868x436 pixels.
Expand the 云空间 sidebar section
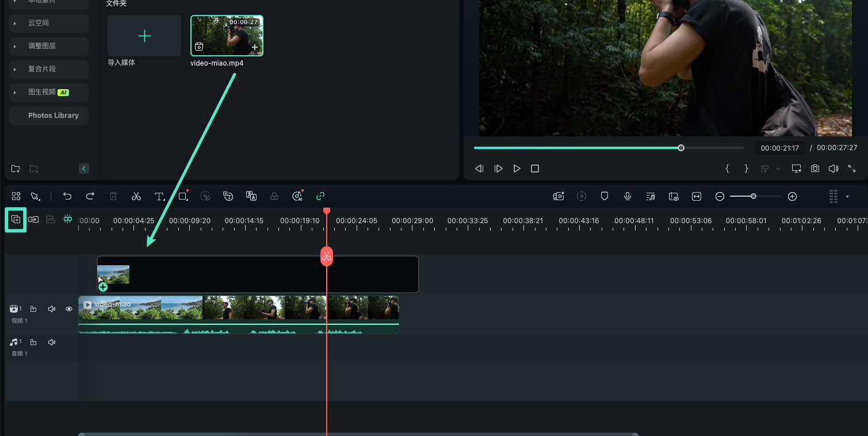coord(16,23)
